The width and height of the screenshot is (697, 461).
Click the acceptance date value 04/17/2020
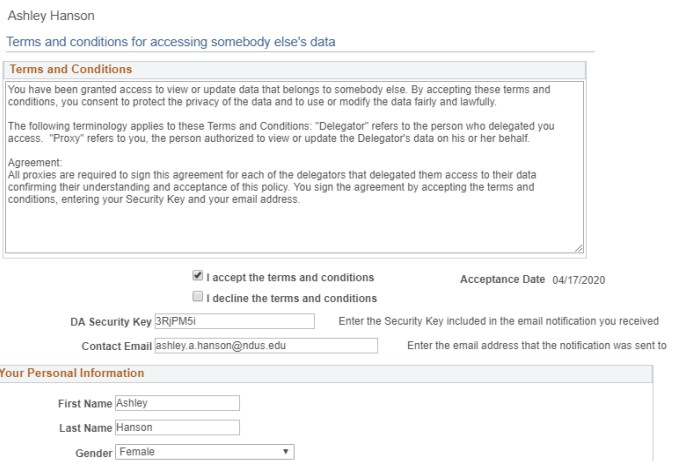[579, 279]
